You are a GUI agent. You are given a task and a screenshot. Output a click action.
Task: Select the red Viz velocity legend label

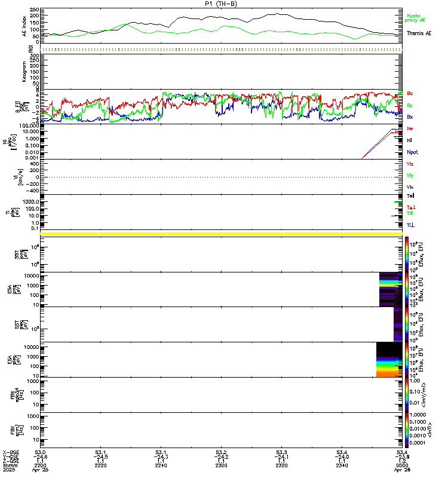tap(410, 164)
